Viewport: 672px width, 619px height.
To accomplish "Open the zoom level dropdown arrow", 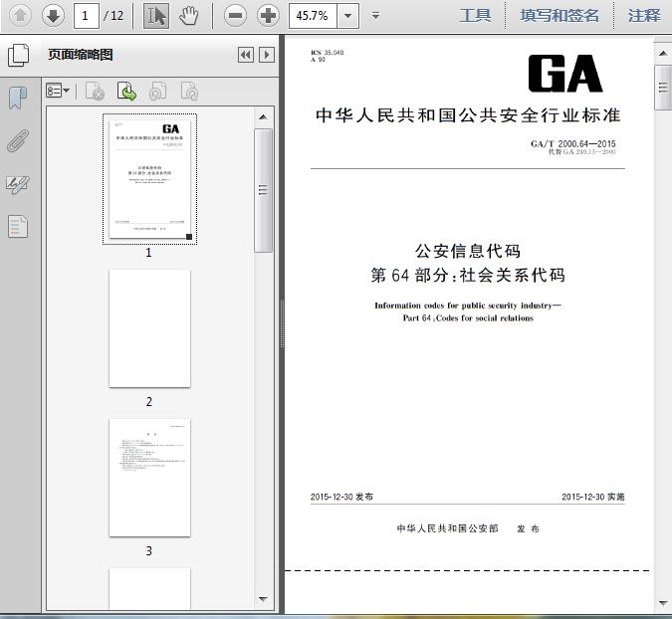I will 348,16.
